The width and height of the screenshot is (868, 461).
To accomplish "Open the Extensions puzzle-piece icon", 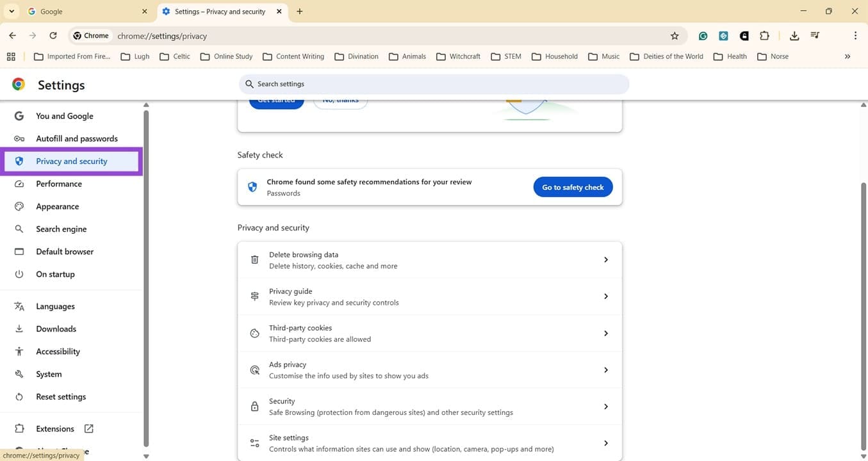I will point(764,35).
